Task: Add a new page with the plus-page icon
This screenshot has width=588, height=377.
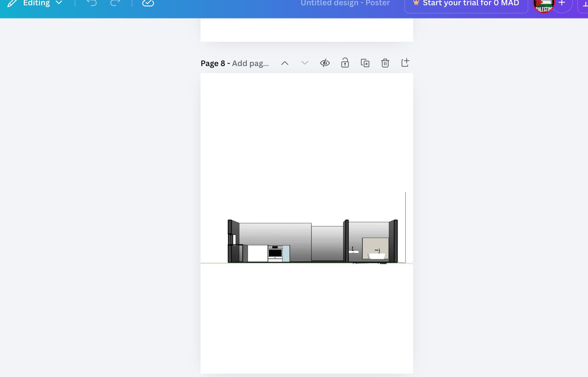Action: tap(405, 63)
